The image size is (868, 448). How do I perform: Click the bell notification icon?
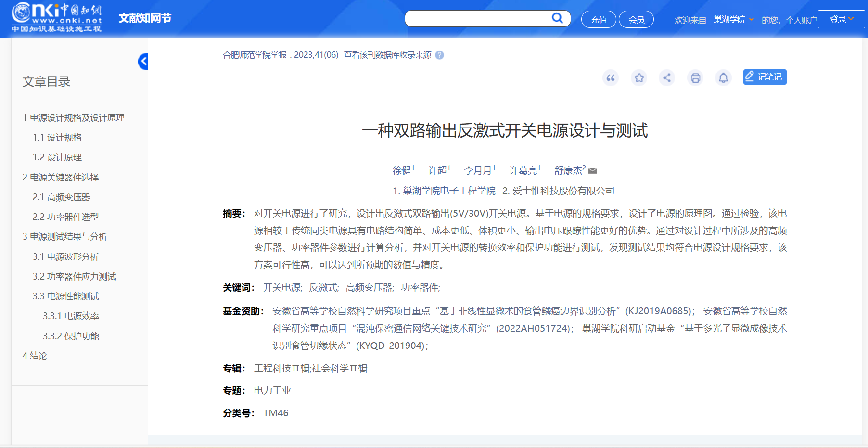723,78
